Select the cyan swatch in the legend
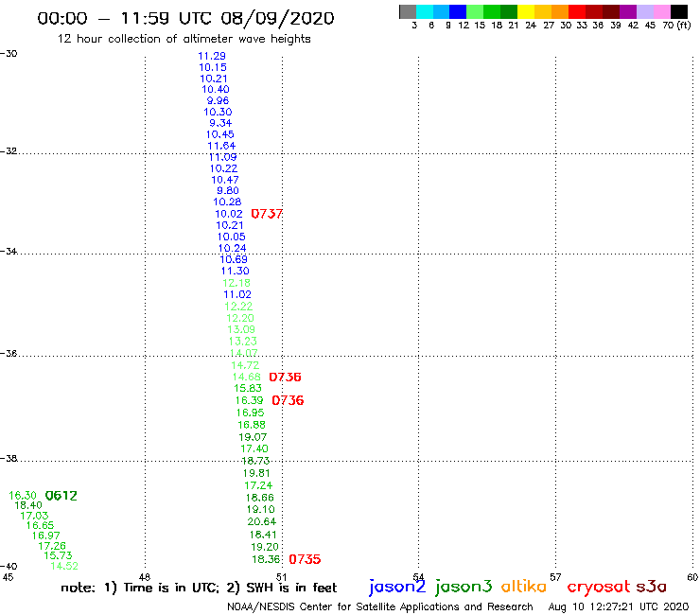Image resolution: width=700 pixels, height=615 pixels. point(425,11)
